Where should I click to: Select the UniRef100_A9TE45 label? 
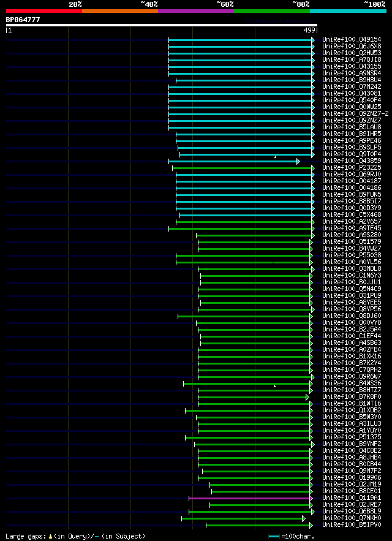click(x=352, y=229)
